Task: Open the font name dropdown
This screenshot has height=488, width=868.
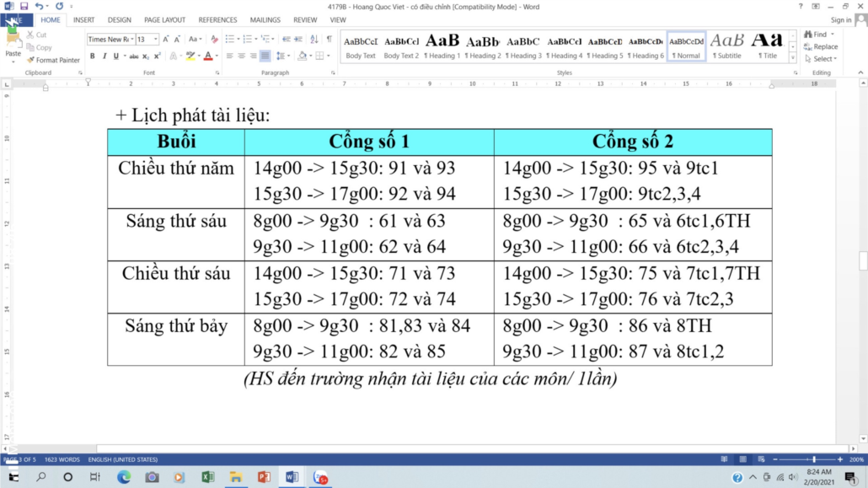Action: (131, 40)
